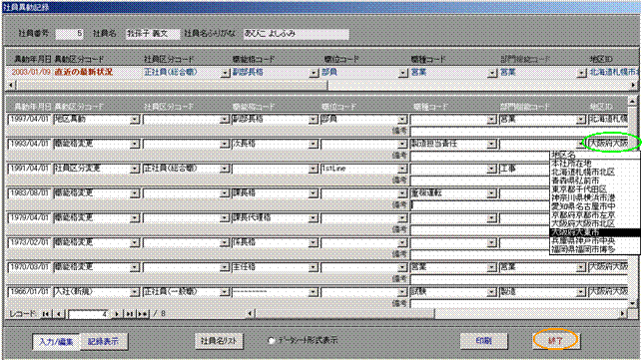
Task: Choose 兵庫県神戸市中央 from the region list
Action: pyautogui.click(x=595, y=240)
